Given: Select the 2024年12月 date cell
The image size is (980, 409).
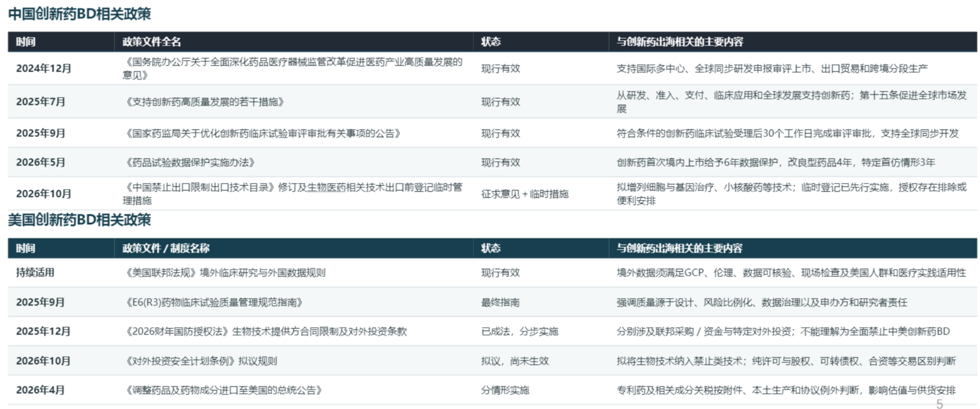Looking at the screenshot, I should (x=44, y=68).
